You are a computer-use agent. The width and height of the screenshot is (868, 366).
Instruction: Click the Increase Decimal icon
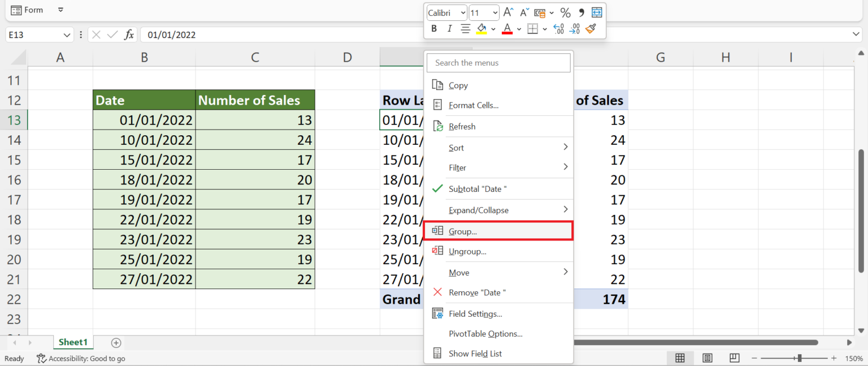click(x=558, y=28)
